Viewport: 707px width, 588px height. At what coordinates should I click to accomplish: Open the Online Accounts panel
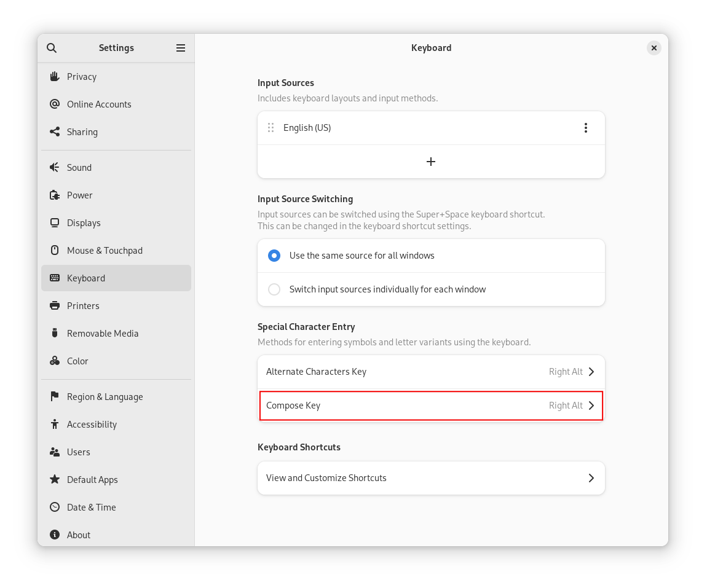point(99,104)
